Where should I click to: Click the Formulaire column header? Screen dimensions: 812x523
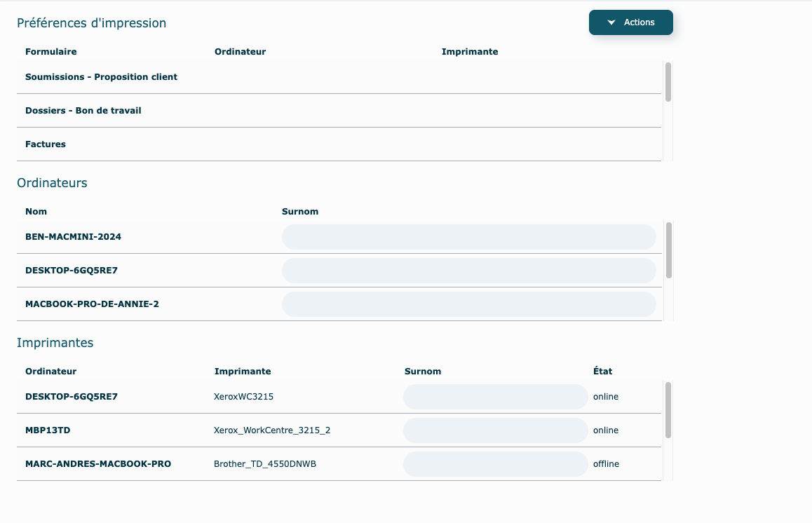[51, 52]
